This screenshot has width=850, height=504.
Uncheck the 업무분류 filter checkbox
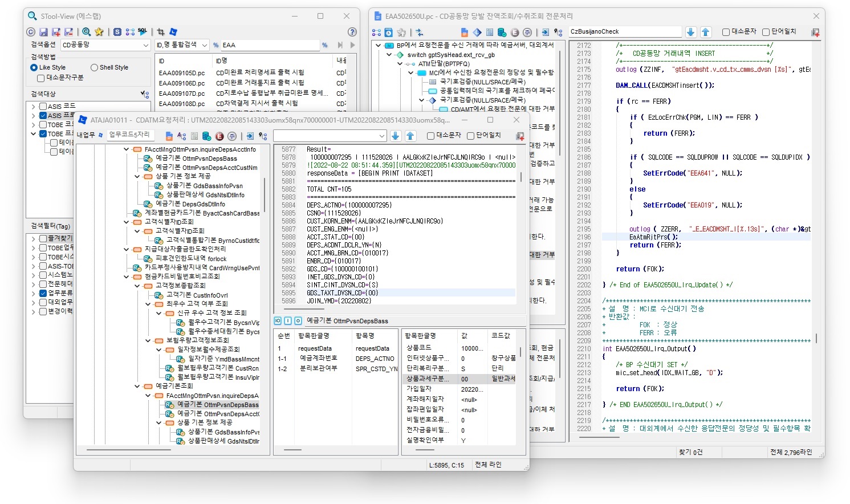point(43,293)
